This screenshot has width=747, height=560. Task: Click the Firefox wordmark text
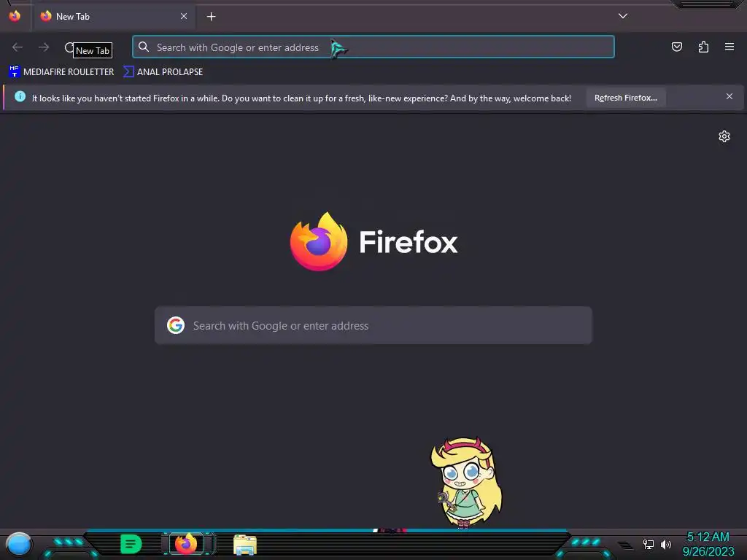pyautogui.click(x=409, y=242)
